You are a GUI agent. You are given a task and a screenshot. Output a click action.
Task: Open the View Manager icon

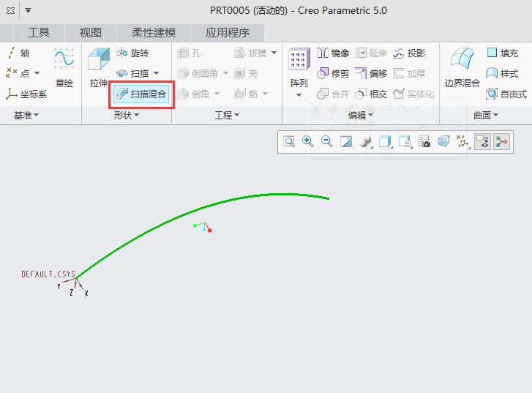pyautogui.click(x=405, y=141)
